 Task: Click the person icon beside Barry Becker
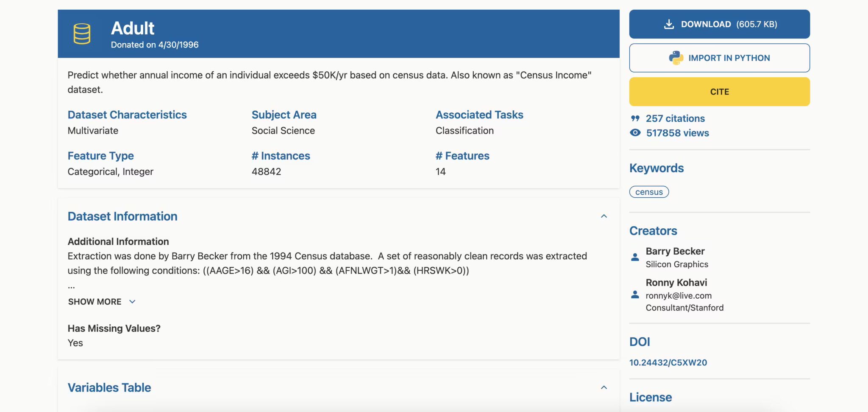click(x=635, y=256)
